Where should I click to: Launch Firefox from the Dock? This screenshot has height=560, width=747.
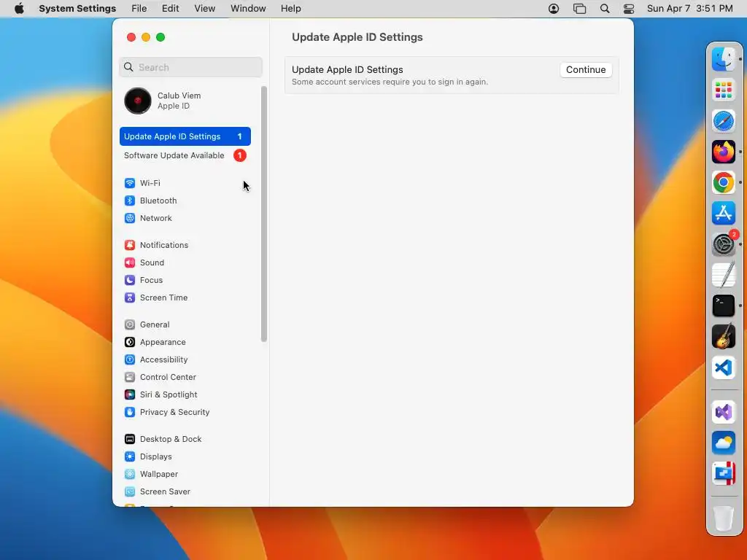(x=723, y=152)
